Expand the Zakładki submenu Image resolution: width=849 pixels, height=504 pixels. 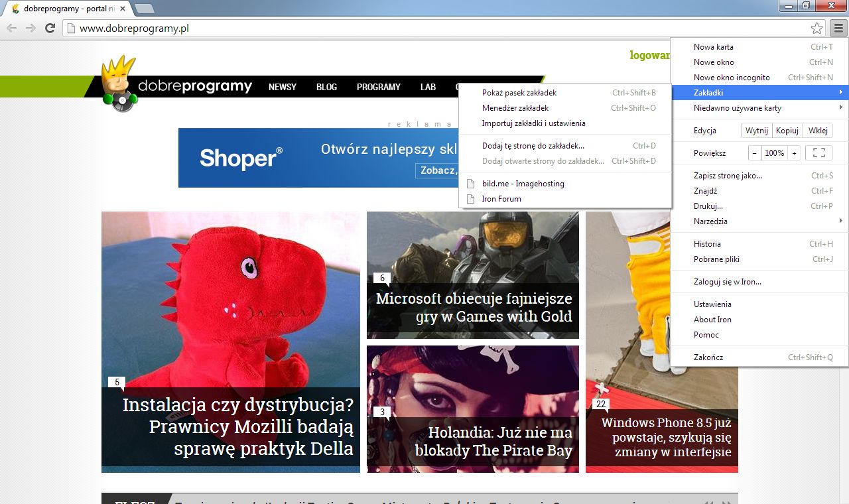coord(759,93)
